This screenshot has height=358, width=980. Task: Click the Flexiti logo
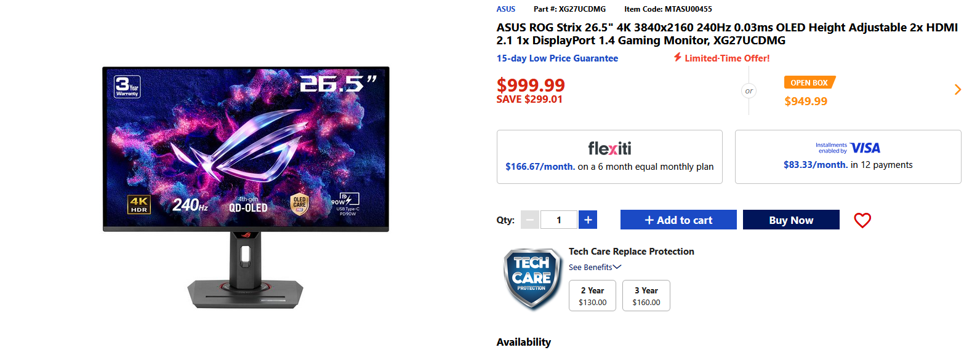point(609,148)
